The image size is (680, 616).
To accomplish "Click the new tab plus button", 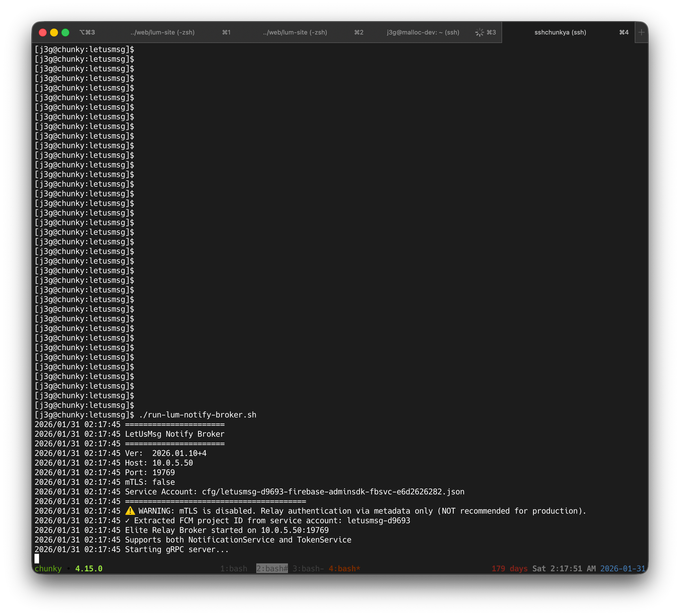I will pos(641,33).
